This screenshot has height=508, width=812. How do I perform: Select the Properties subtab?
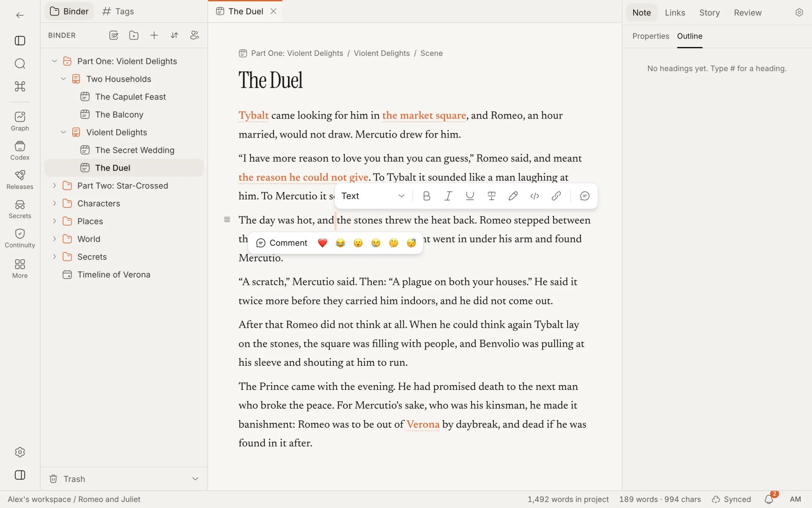650,36
